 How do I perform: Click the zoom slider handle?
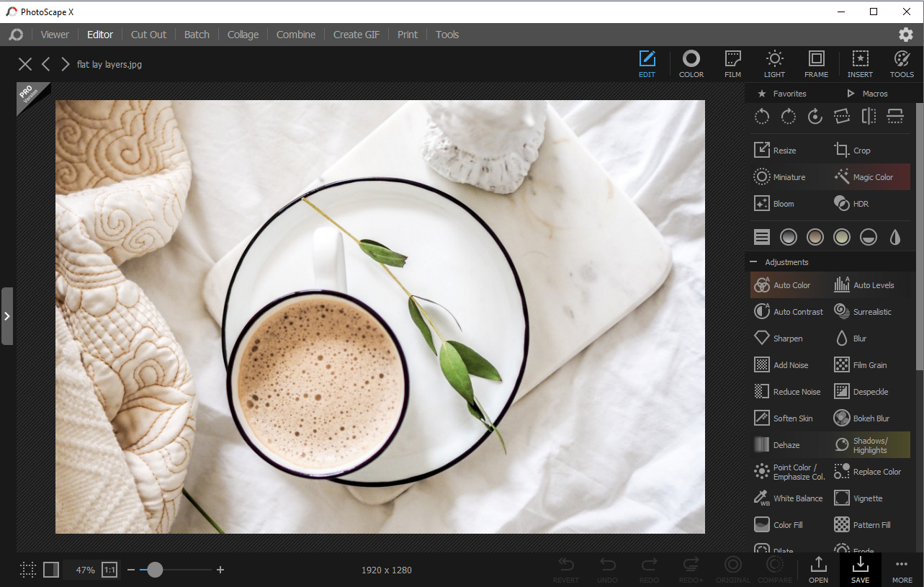(x=155, y=570)
